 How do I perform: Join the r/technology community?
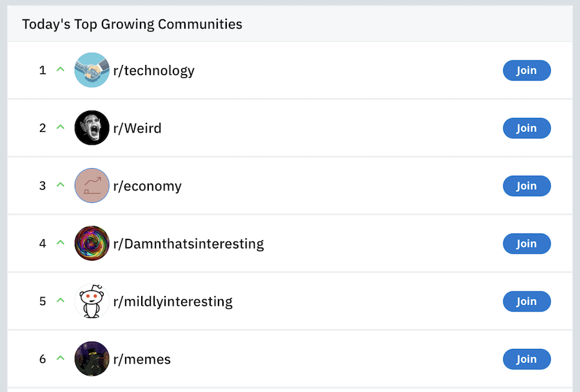527,70
